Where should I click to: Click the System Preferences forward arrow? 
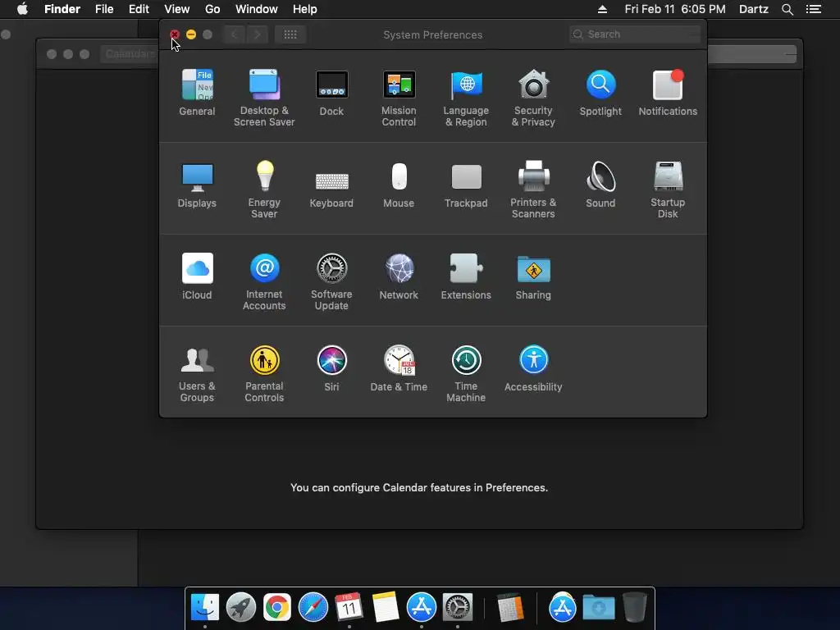tap(257, 34)
